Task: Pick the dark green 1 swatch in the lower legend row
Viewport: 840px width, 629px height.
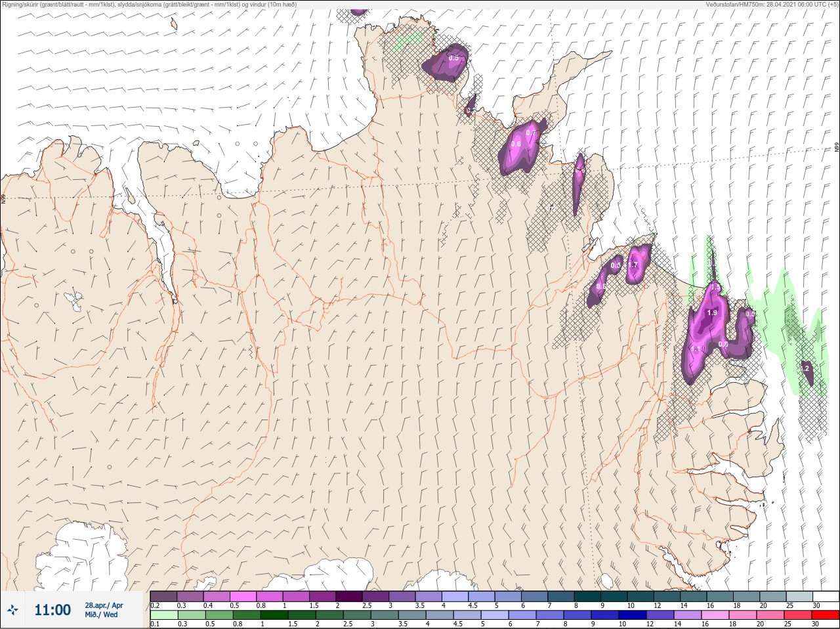Action: tap(274, 615)
